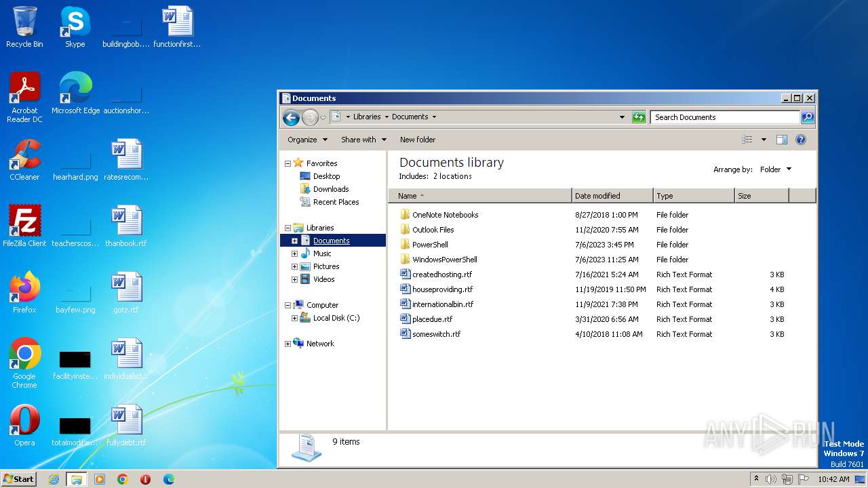
Task: Expand Local Disk (C:) node
Action: 294,318
